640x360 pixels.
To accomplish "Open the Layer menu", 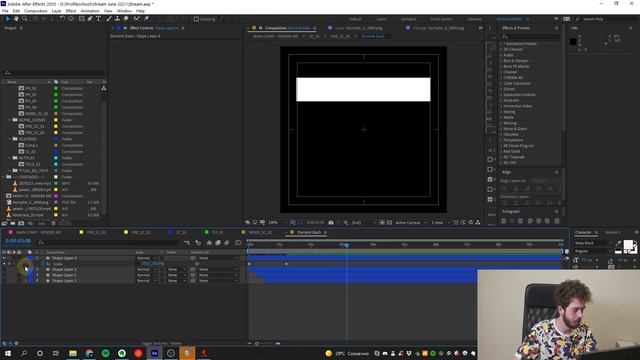I will (57, 11).
